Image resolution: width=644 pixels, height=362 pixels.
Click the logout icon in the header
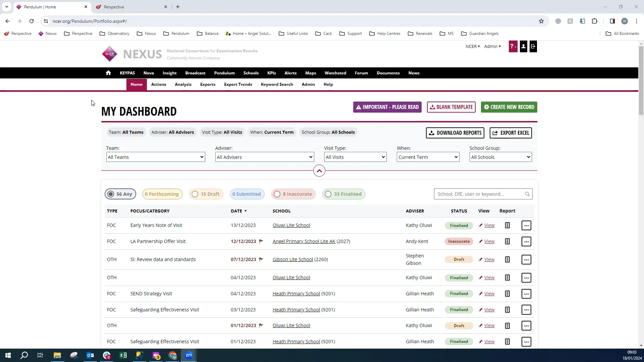533,47
